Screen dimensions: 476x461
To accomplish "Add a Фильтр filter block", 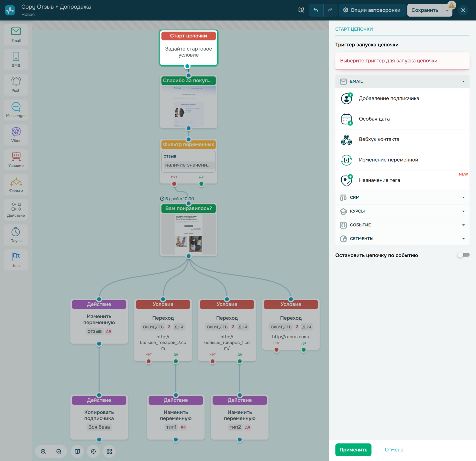I will tap(16, 185).
